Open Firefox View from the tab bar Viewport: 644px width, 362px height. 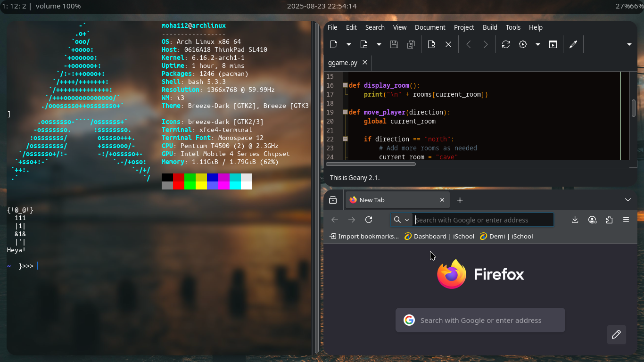click(x=333, y=200)
